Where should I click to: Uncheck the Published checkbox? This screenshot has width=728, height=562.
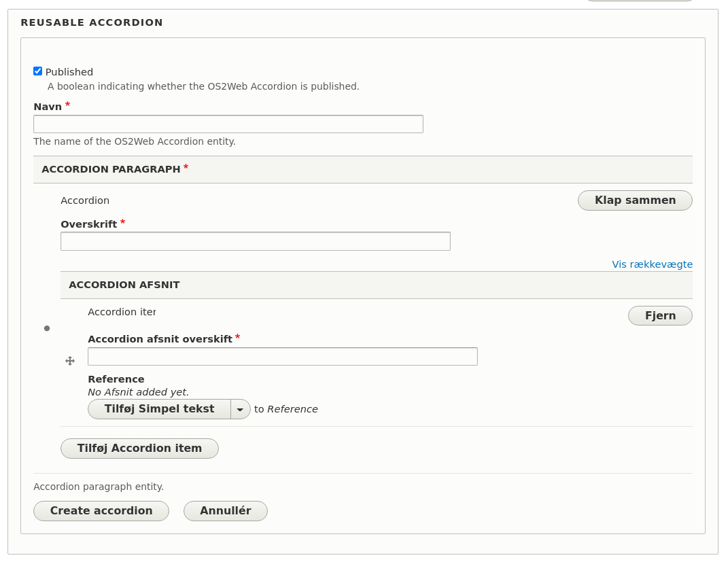tap(38, 71)
